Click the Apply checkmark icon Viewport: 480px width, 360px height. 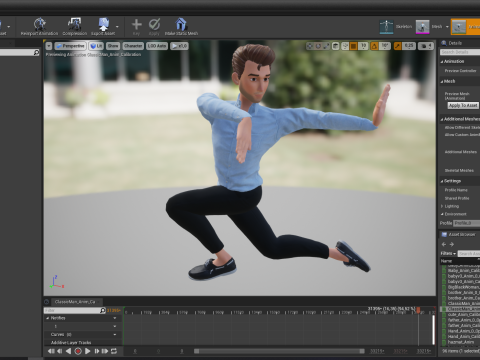point(154,24)
